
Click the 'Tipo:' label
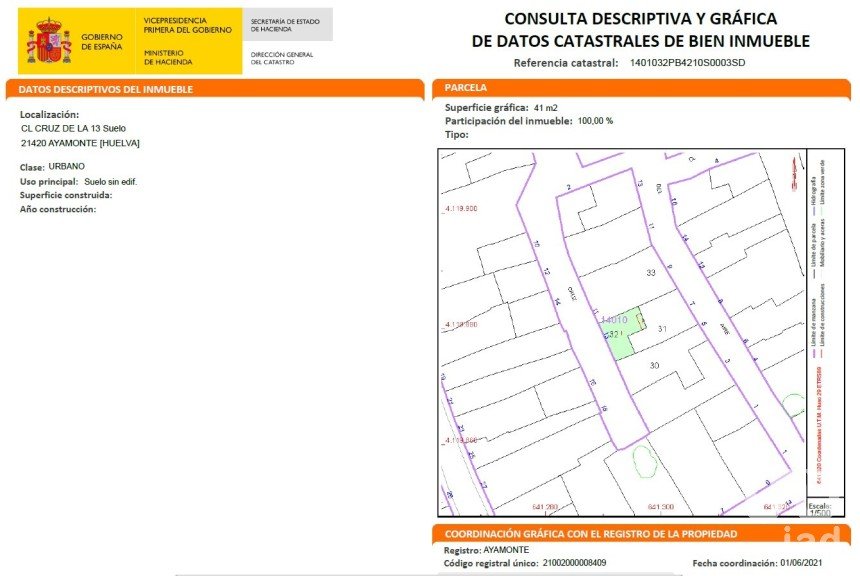(456, 135)
